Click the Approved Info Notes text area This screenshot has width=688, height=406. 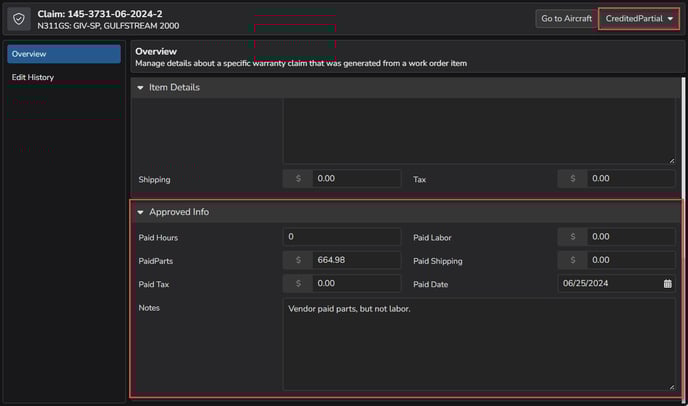pyautogui.click(x=479, y=345)
